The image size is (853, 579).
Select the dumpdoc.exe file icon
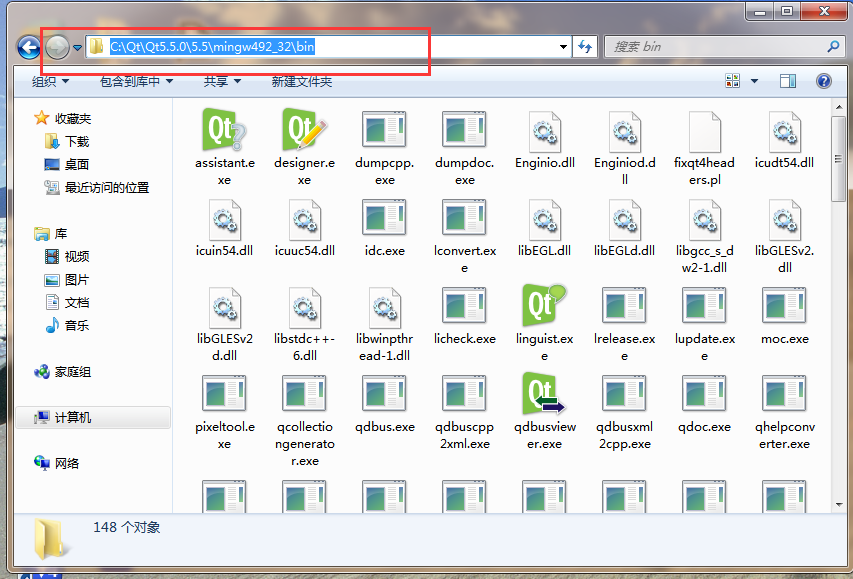(x=464, y=131)
